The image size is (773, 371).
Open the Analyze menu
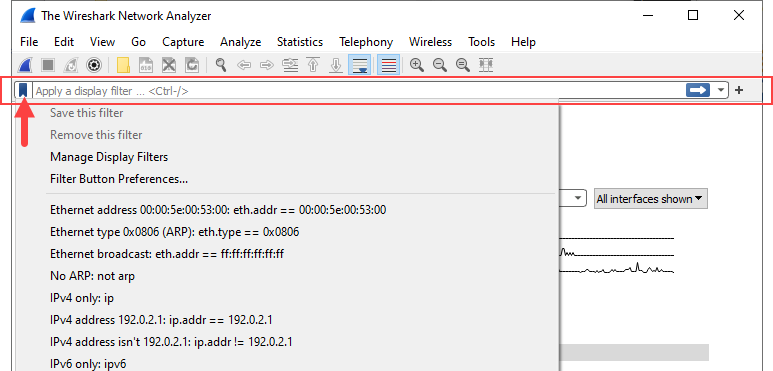point(241,42)
